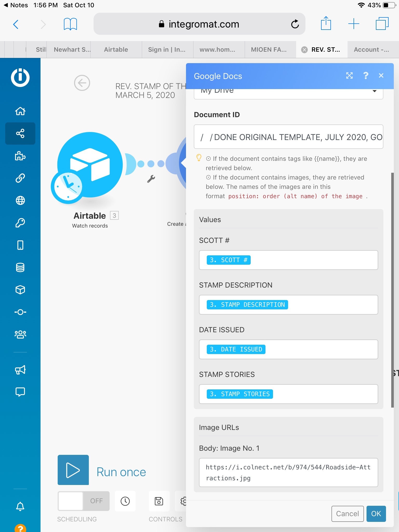The image size is (399, 532).
Task: Open the Integromat logo home
Action: pos(20,77)
